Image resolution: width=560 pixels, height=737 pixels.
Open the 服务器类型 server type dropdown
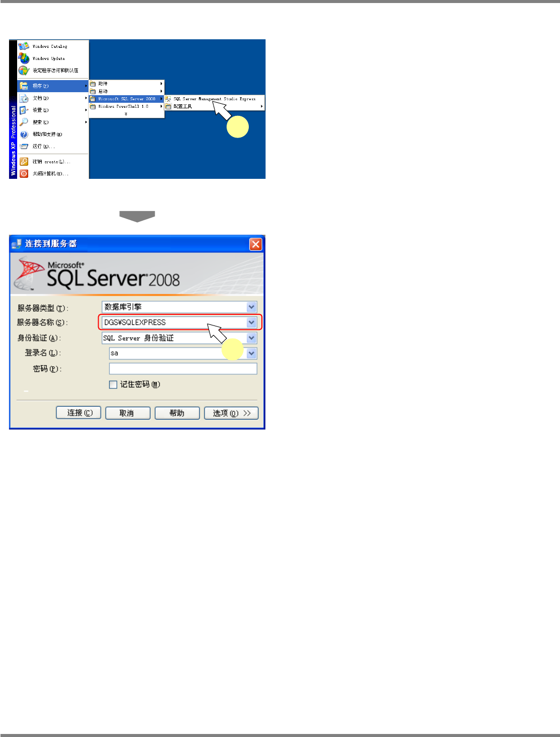tap(251, 307)
